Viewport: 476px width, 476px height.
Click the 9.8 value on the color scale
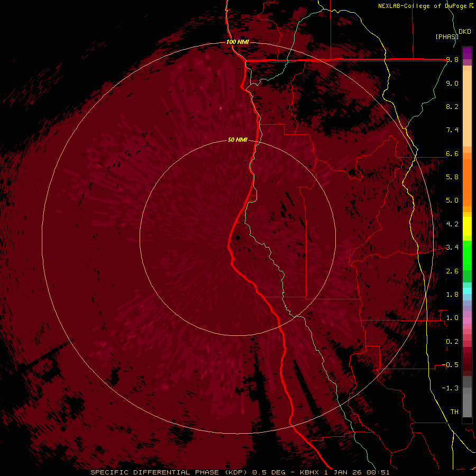point(452,60)
